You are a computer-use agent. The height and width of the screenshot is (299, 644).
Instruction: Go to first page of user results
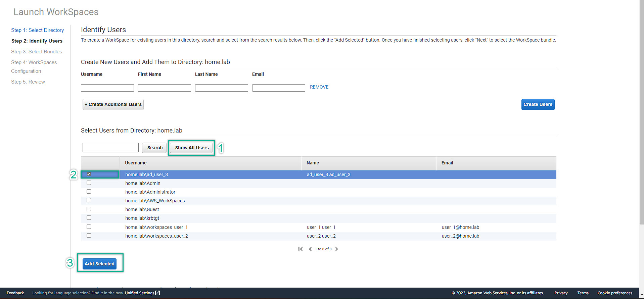[301, 249]
